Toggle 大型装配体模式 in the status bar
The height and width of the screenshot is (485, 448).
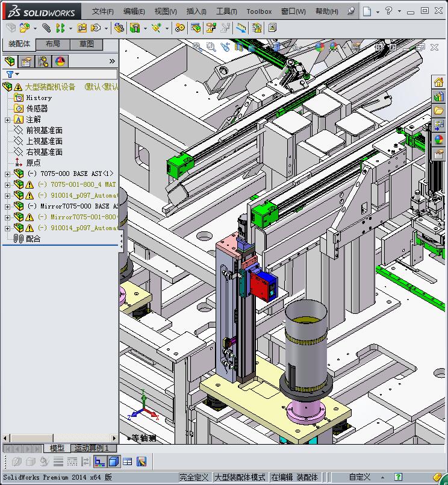point(240,477)
